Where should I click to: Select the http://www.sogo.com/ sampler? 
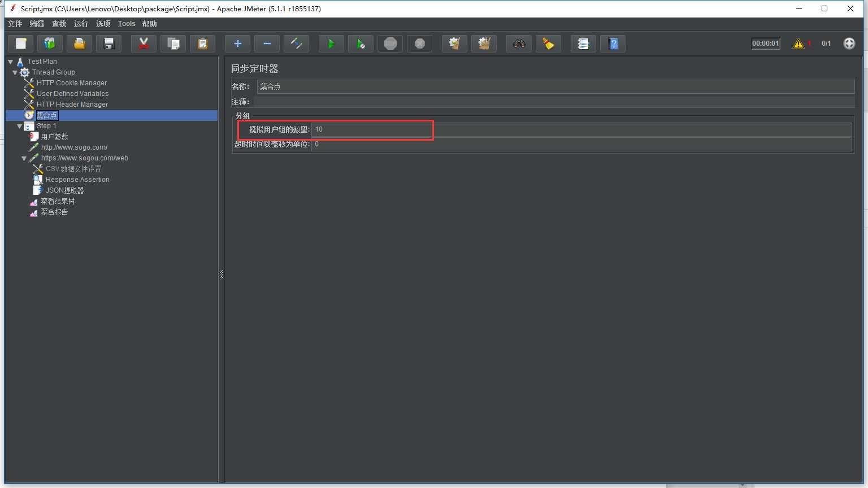(x=74, y=147)
